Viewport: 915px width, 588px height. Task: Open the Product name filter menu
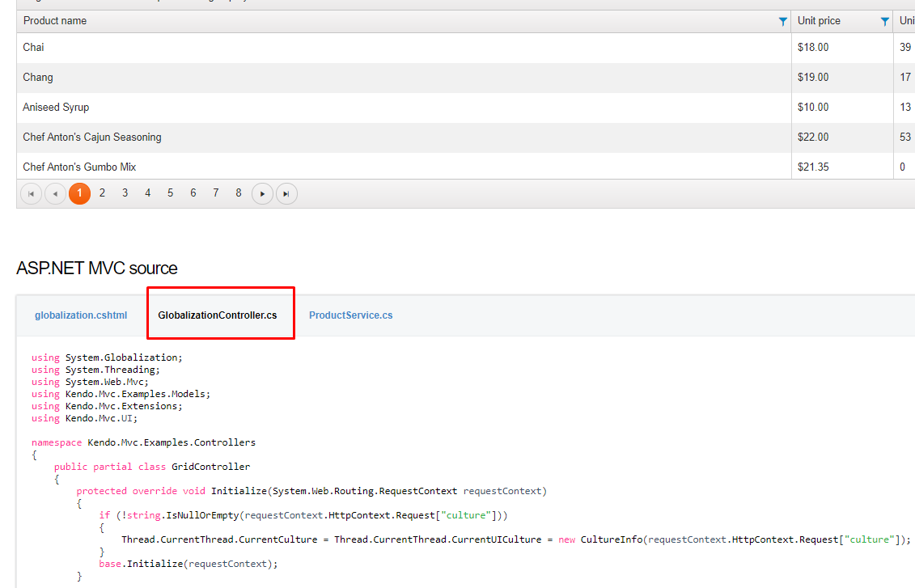point(782,20)
